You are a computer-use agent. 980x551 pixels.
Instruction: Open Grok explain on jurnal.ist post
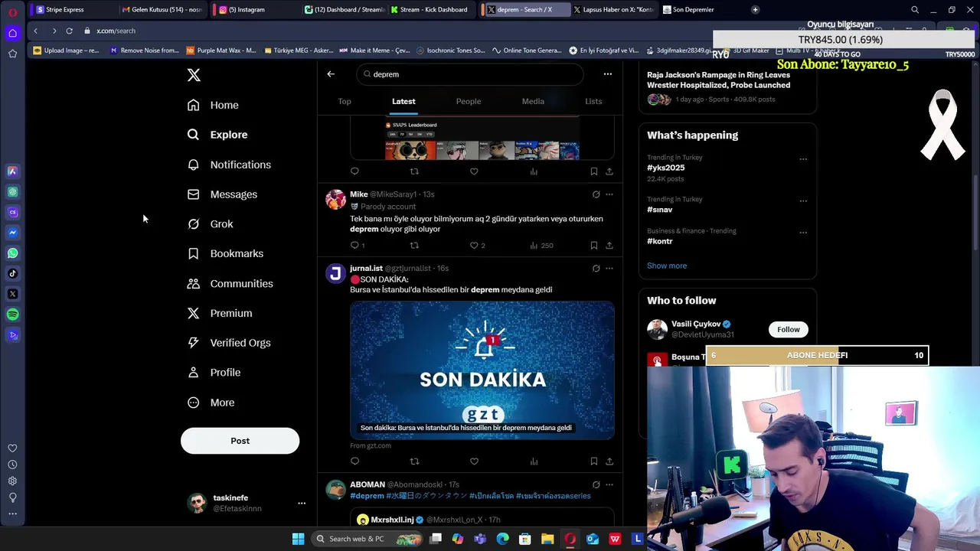(x=596, y=269)
